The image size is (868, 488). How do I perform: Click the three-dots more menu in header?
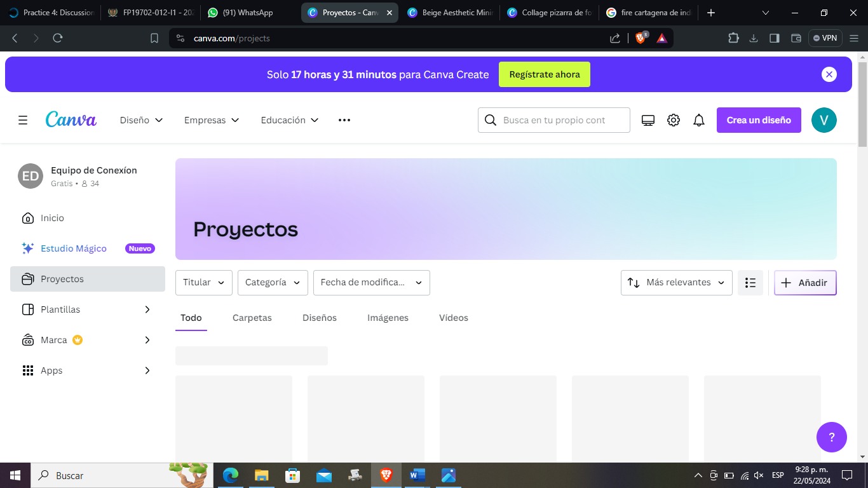pos(344,120)
